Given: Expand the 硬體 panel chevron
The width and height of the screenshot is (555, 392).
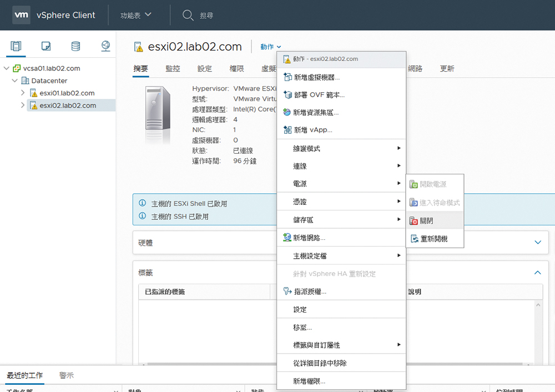Looking at the screenshot, I should coord(538,242).
